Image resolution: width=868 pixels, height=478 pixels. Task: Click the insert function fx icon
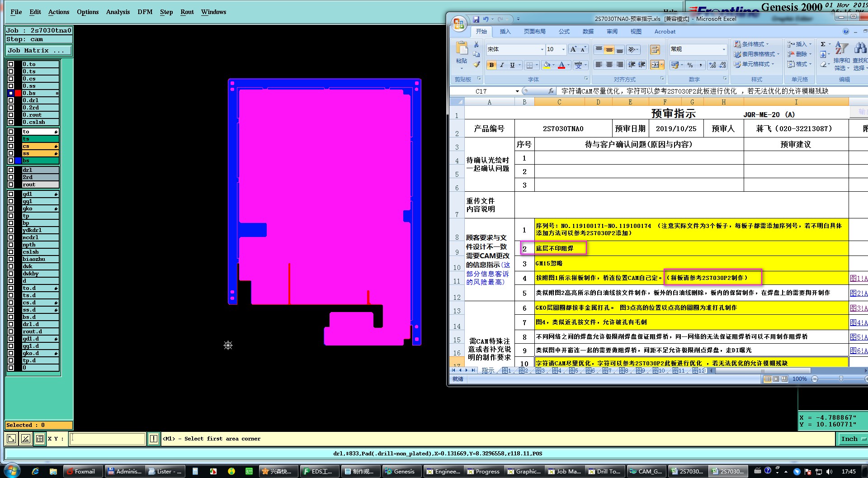[551, 91]
